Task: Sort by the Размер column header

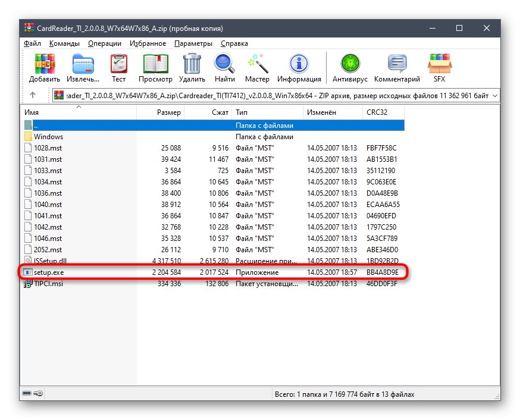Action: click(x=160, y=112)
